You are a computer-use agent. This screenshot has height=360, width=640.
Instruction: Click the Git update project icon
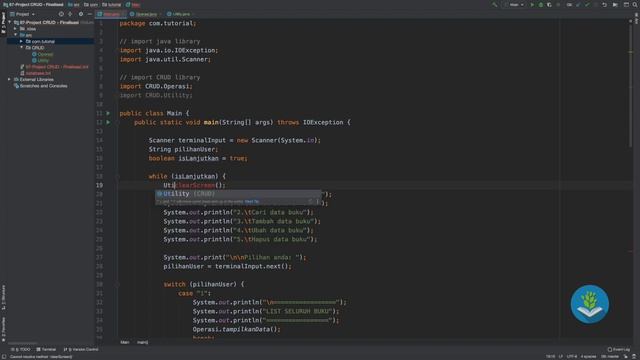coord(578,5)
